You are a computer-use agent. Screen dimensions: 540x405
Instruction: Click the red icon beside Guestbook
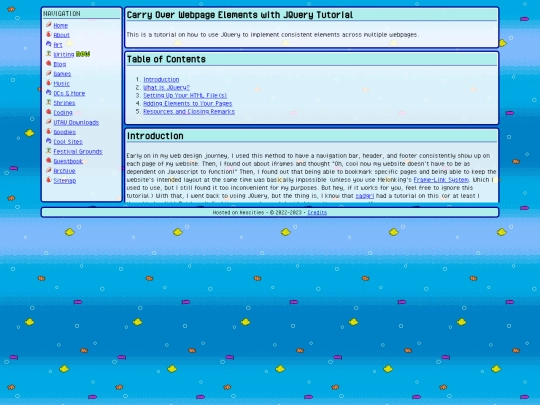pyautogui.click(x=49, y=160)
